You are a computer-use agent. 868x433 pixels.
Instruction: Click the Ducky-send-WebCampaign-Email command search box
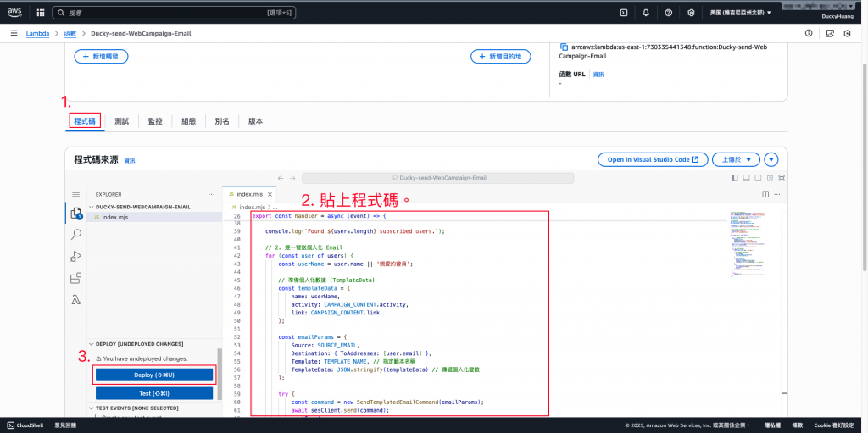pyautogui.click(x=438, y=178)
